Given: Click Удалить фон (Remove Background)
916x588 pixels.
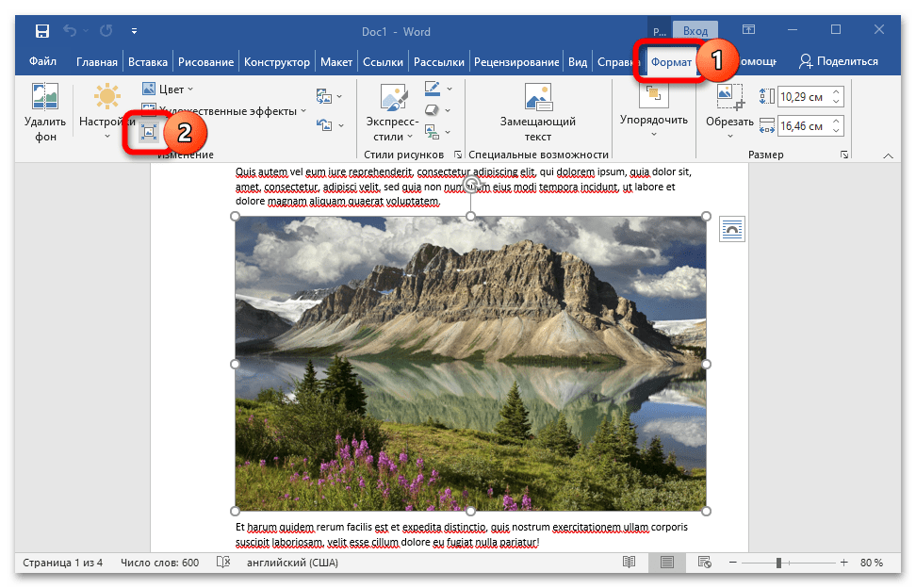Looking at the screenshot, I should (x=44, y=114).
